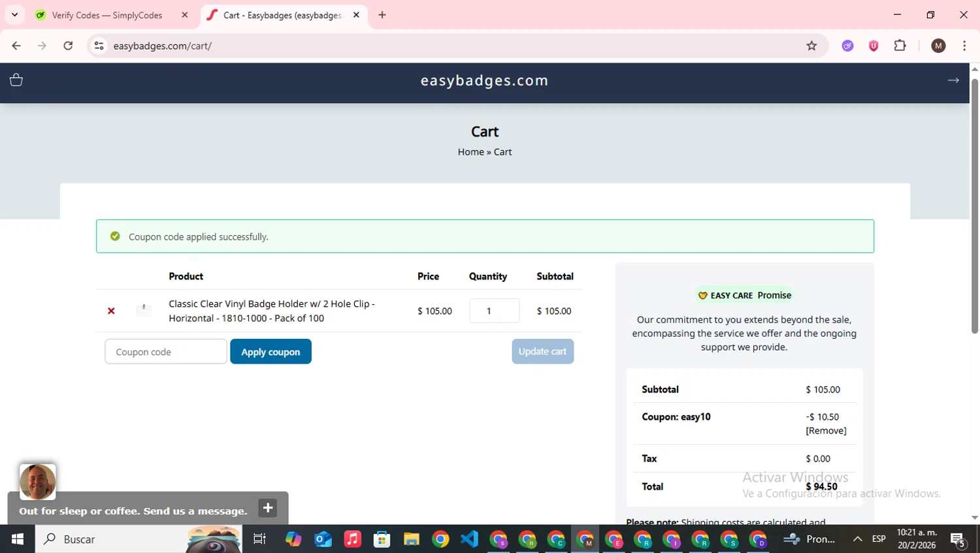
Task: Follow the Home breadcrumb link
Action: click(470, 151)
